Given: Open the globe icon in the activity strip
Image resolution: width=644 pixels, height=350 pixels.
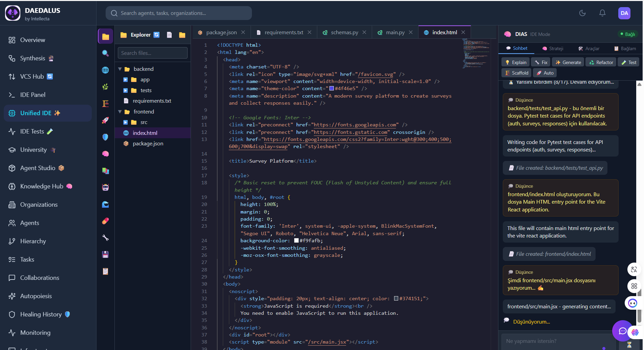Looking at the screenshot, I should tap(106, 70).
